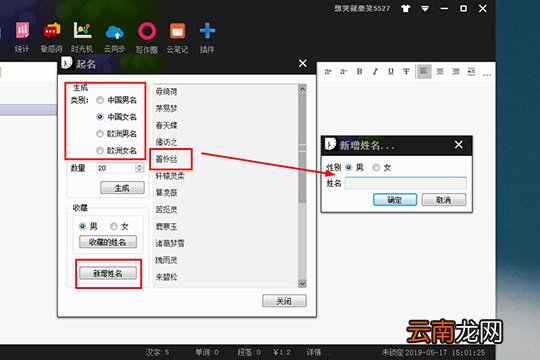Viewport: 540px width, 360px height.
Task: Decrease font size in editor toolbar
Action: pyautogui.click(x=344, y=72)
